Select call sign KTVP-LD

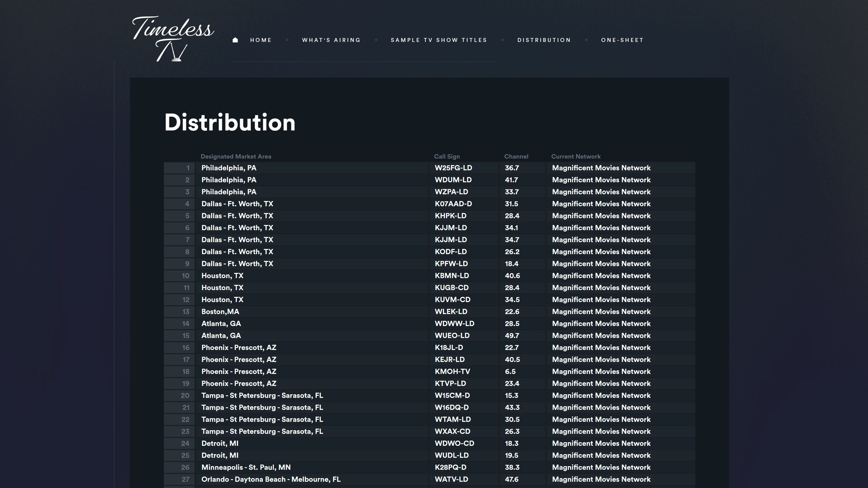(x=450, y=384)
